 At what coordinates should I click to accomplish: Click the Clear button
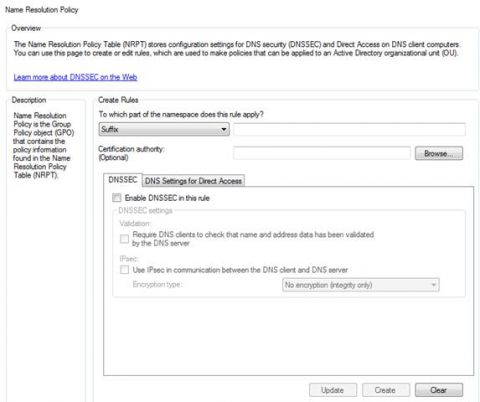[439, 390]
